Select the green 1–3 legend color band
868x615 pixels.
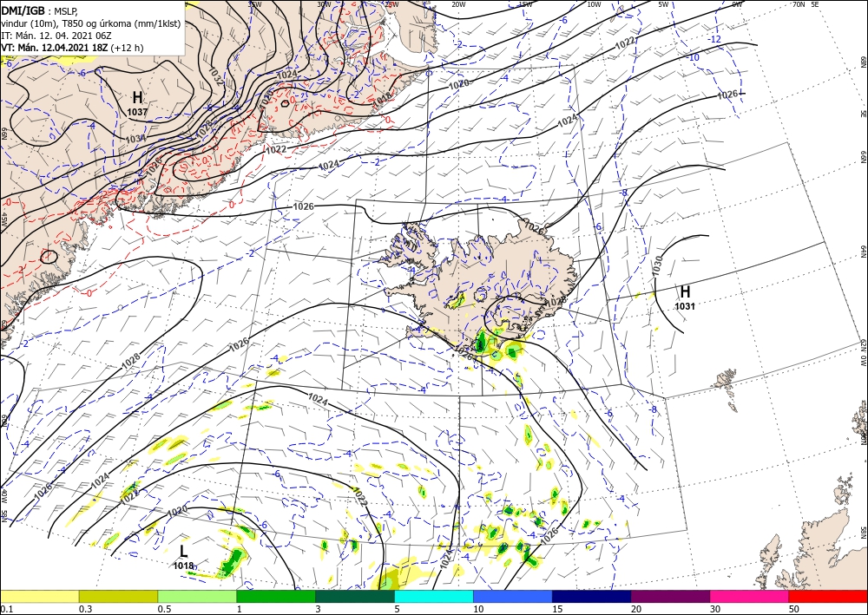[x=276, y=596]
